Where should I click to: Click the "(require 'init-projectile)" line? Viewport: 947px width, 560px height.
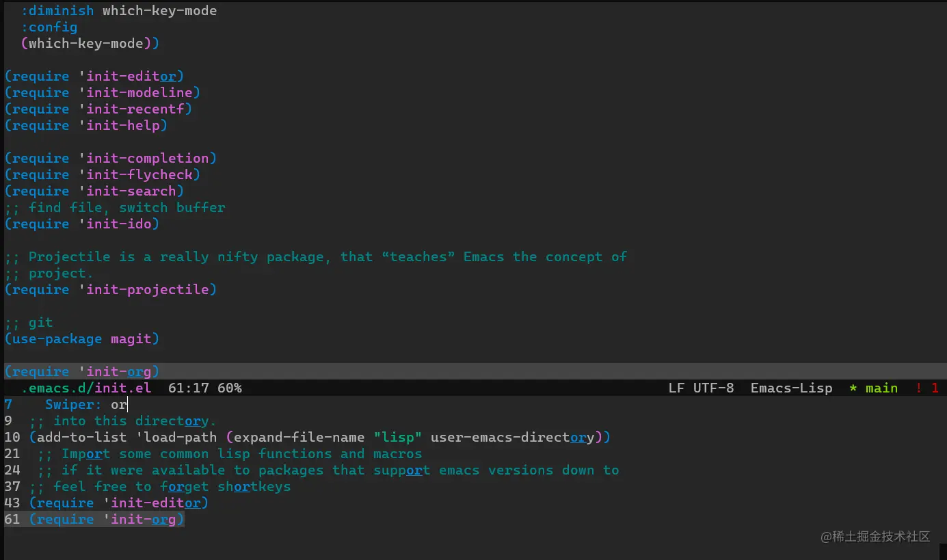pyautogui.click(x=111, y=289)
